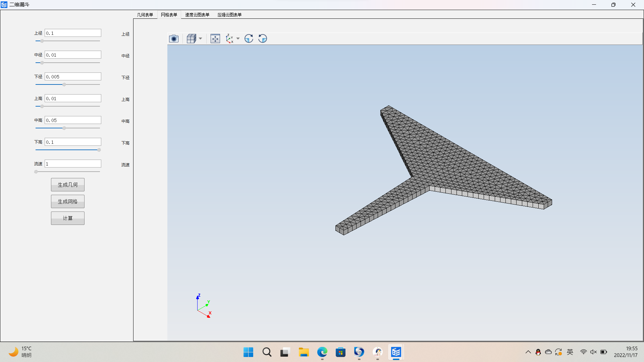644x362 pixels.
Task: Click the 生成网格 button
Action: click(68, 201)
